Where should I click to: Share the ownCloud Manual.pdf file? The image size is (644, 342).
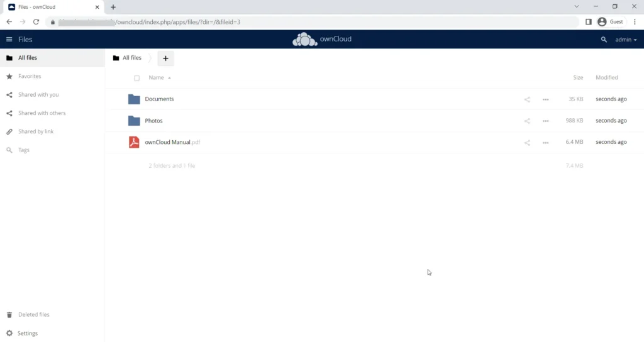coord(527,143)
